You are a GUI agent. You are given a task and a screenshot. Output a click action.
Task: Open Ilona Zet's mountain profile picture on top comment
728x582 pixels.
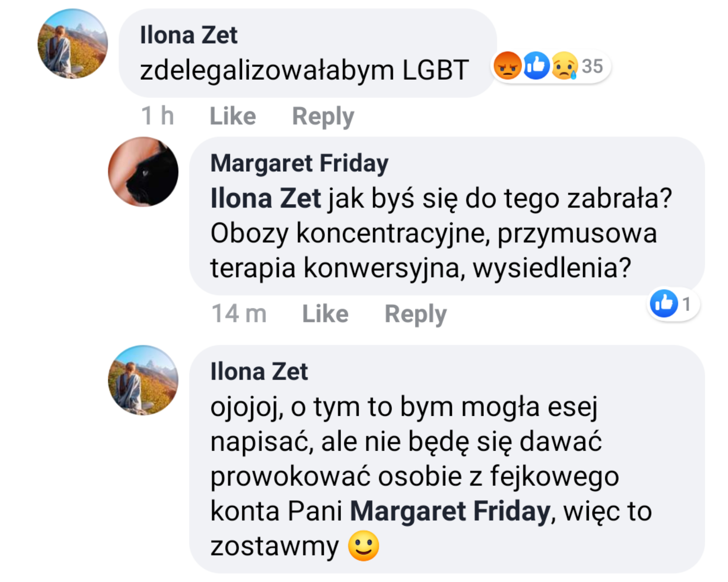[x=72, y=44]
